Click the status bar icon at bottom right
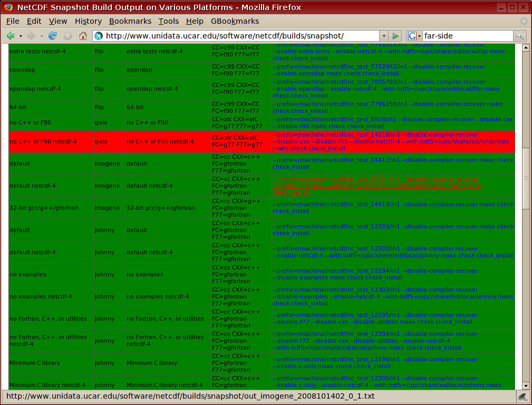This screenshot has width=532, height=405. (x=521, y=397)
